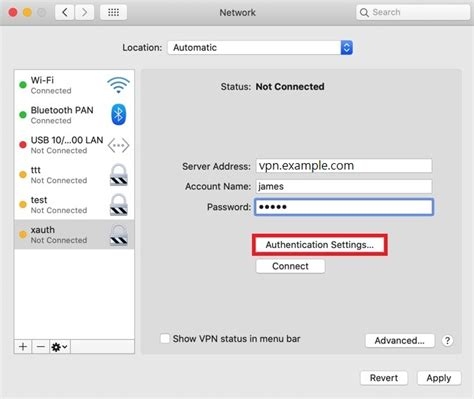Focus the Password field
The width and height of the screenshot is (474, 399).
344,207
